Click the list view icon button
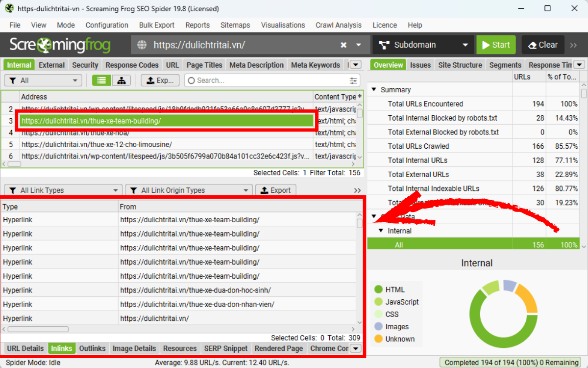 coord(101,80)
